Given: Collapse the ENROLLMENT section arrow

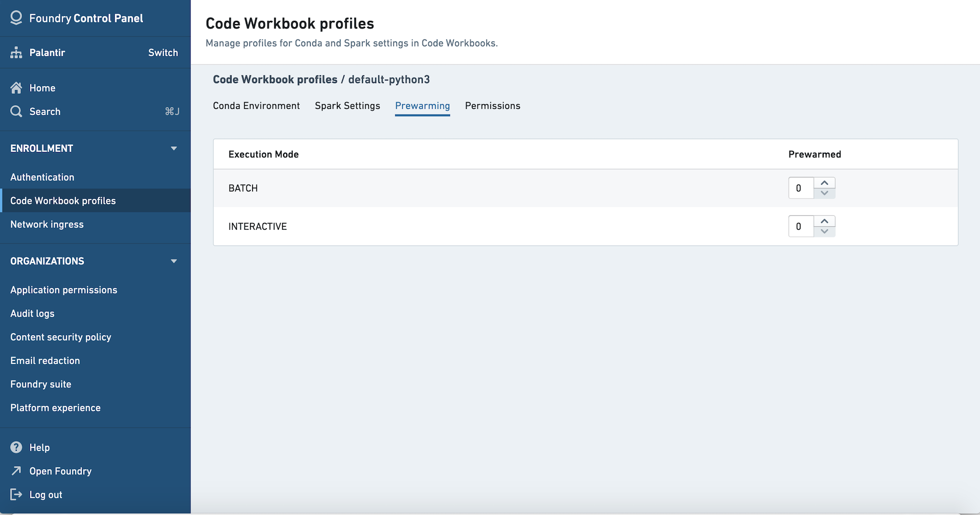Looking at the screenshot, I should pos(174,148).
